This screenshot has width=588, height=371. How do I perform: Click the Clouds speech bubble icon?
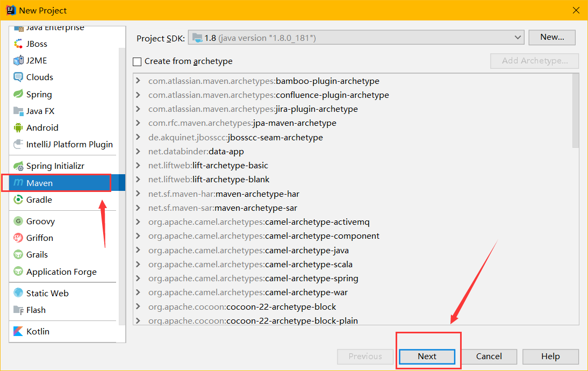(18, 77)
